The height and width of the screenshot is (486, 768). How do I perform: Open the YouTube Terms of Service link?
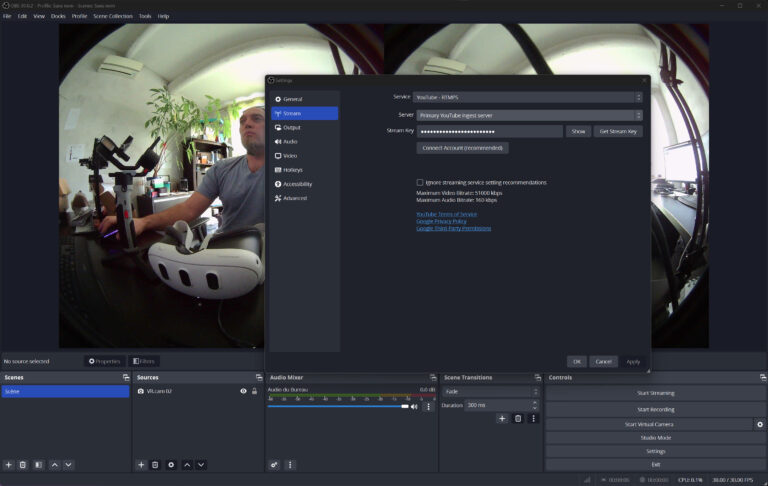tap(446, 214)
